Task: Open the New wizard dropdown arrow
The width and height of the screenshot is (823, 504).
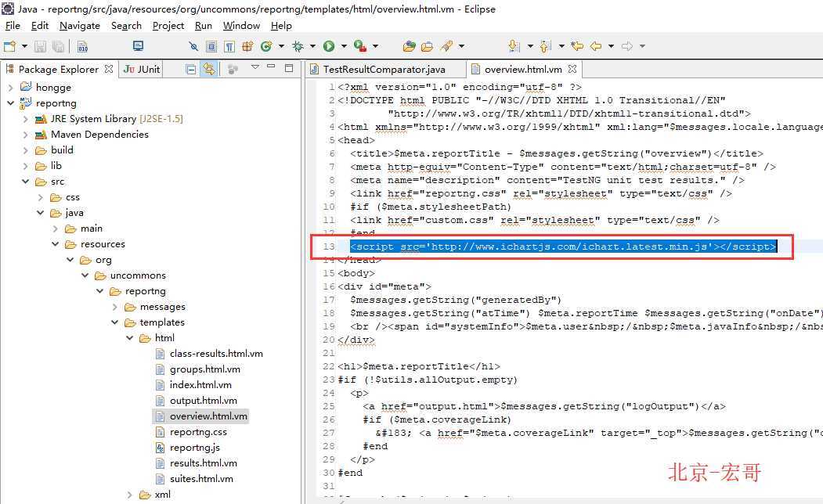Action: click(x=24, y=47)
